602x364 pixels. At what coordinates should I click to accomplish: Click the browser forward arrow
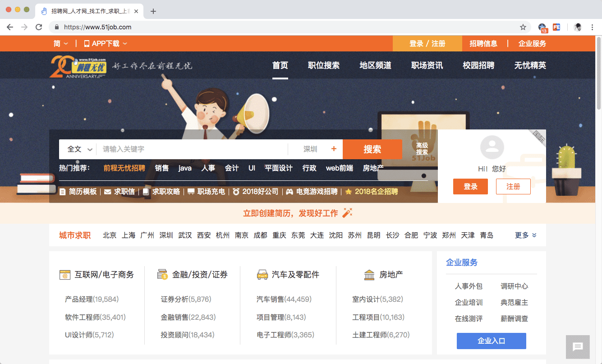[x=24, y=27]
